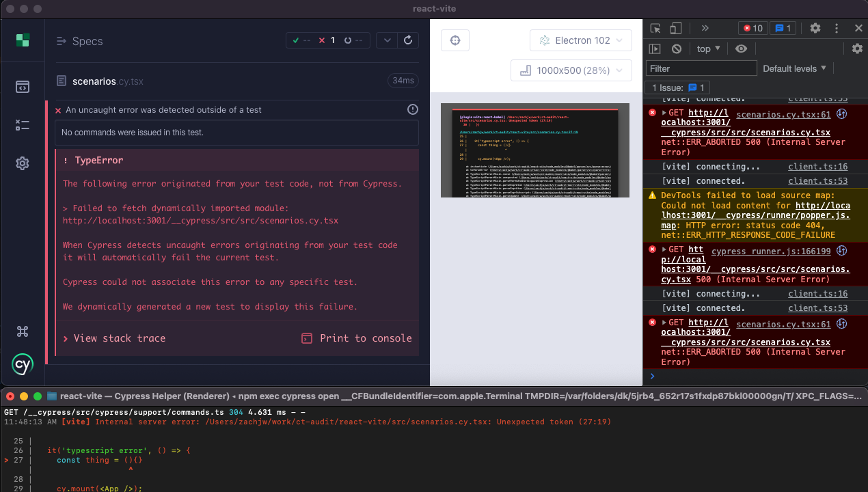The width and height of the screenshot is (868, 492).
Task: Clear the console with the ban icon
Action: click(677, 49)
